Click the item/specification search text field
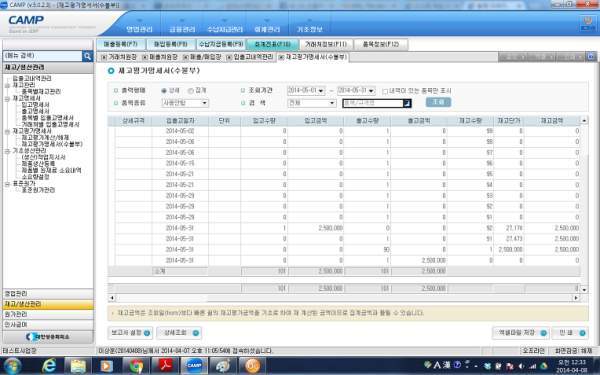Image resolution: width=600 pixels, height=375 pixels. [373, 103]
